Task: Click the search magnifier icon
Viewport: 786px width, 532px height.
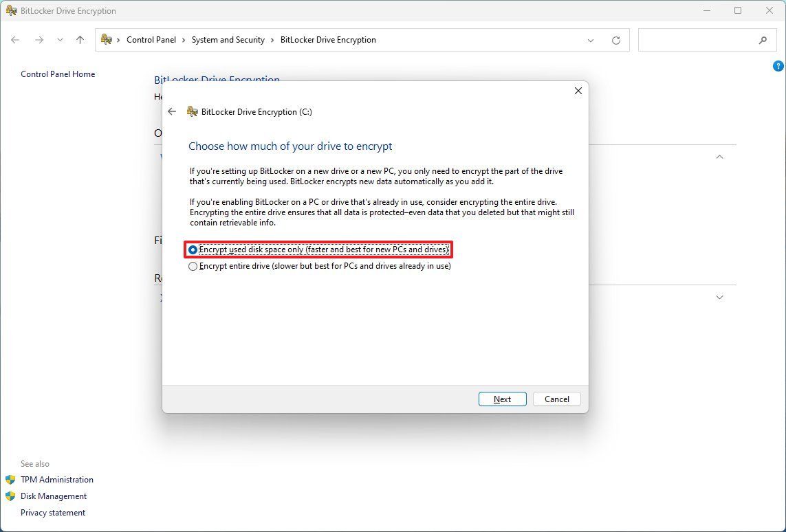Action: (764, 40)
